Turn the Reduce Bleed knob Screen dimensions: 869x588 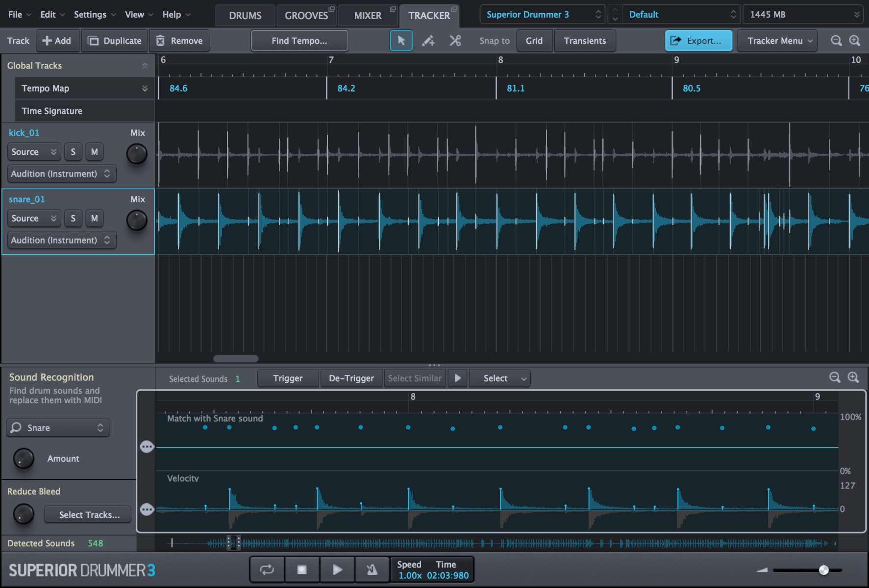pos(23,514)
